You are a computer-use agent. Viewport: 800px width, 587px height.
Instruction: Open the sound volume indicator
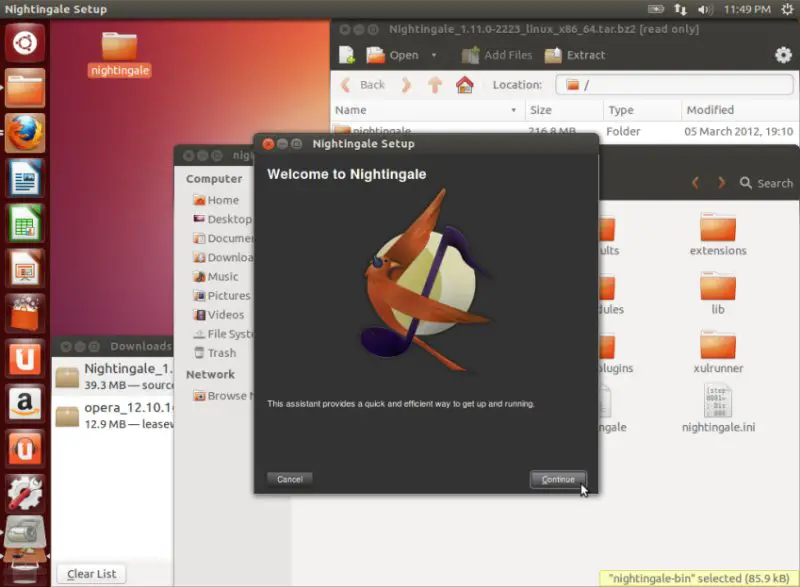point(705,9)
